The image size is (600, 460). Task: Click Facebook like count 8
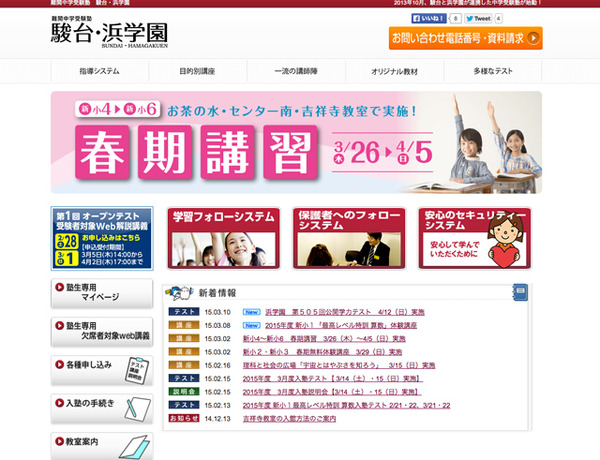(455, 18)
